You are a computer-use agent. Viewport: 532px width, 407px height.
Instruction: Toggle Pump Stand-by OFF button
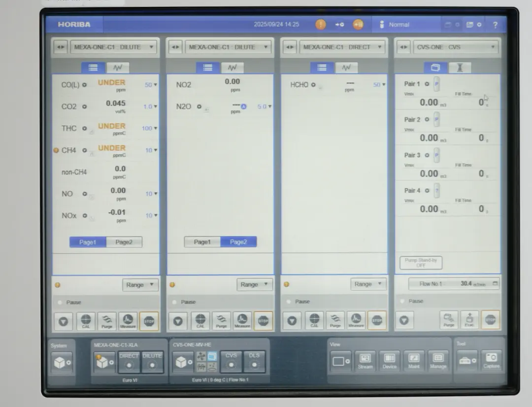click(x=421, y=263)
